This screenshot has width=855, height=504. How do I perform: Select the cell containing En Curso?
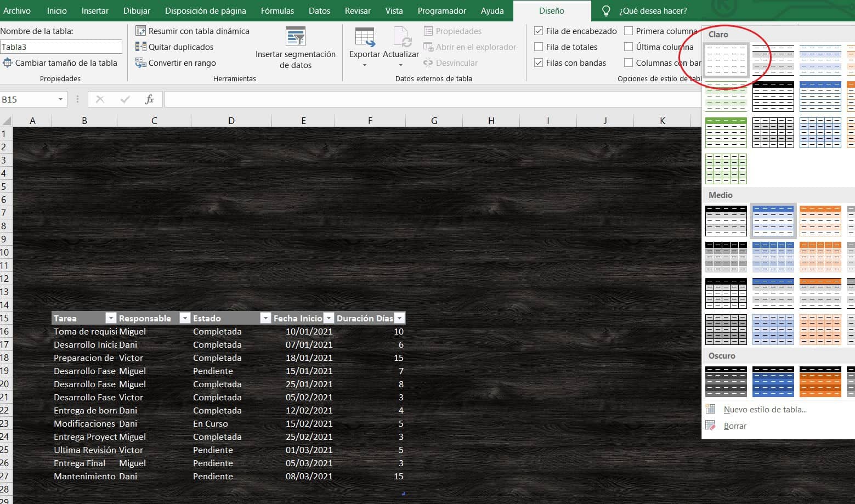click(231, 423)
